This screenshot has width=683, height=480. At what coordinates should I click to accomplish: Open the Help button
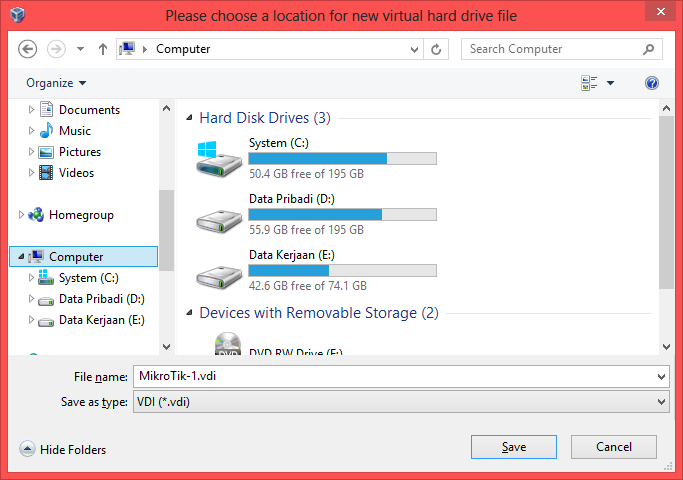[x=652, y=83]
